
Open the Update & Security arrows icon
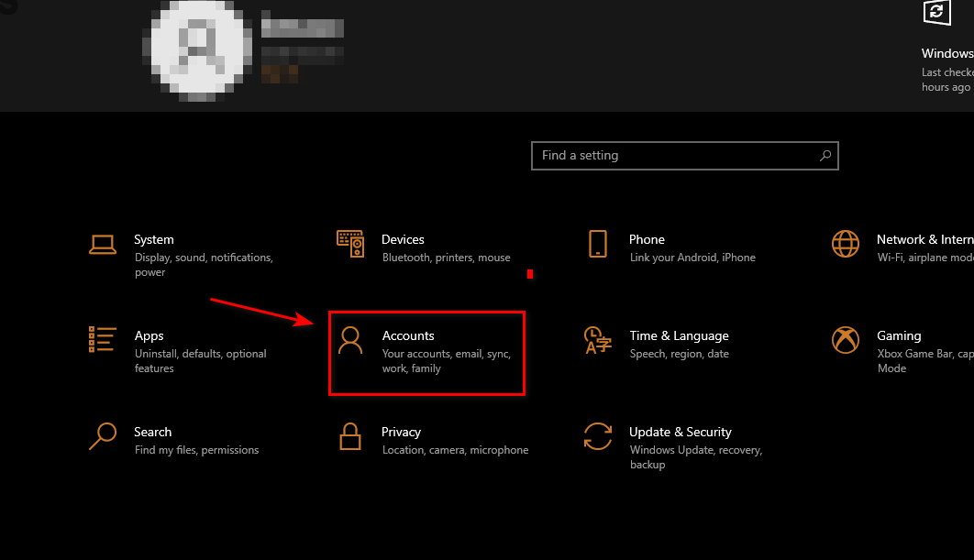pos(598,436)
